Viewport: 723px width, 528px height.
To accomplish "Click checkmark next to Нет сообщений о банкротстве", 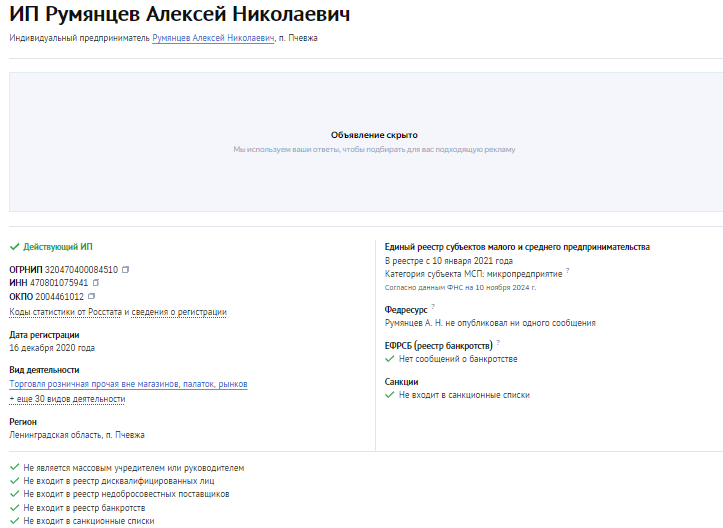I will pyautogui.click(x=390, y=359).
